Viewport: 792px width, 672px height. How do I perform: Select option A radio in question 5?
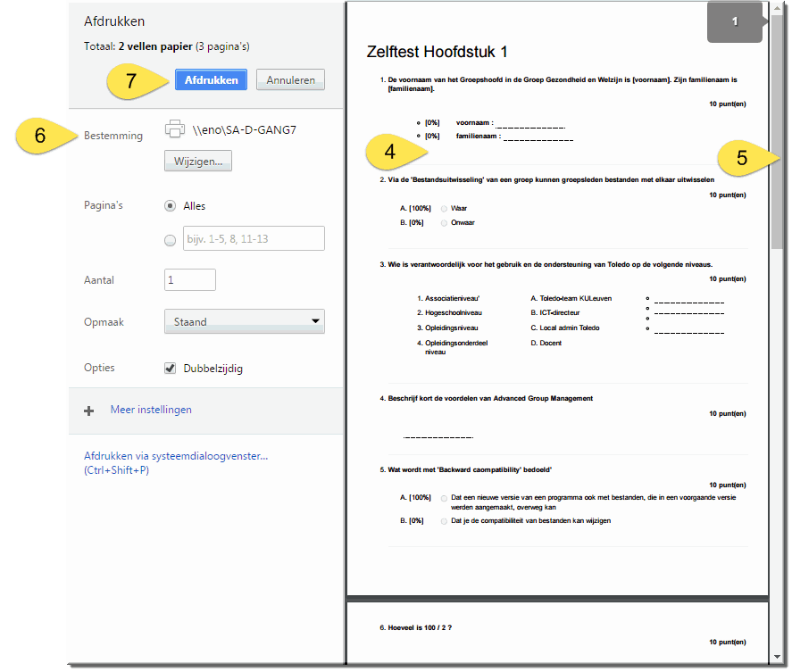[444, 498]
